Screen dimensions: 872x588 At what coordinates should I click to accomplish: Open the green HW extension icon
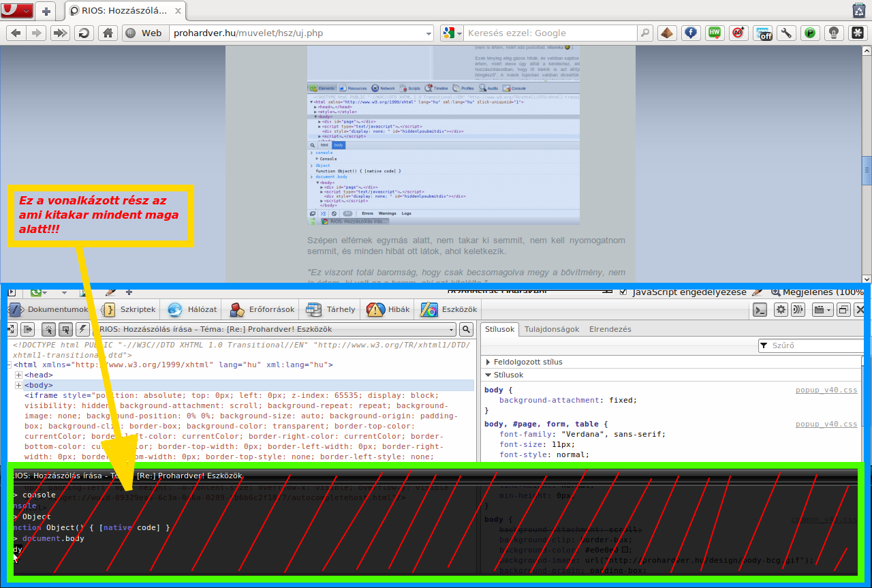point(715,33)
